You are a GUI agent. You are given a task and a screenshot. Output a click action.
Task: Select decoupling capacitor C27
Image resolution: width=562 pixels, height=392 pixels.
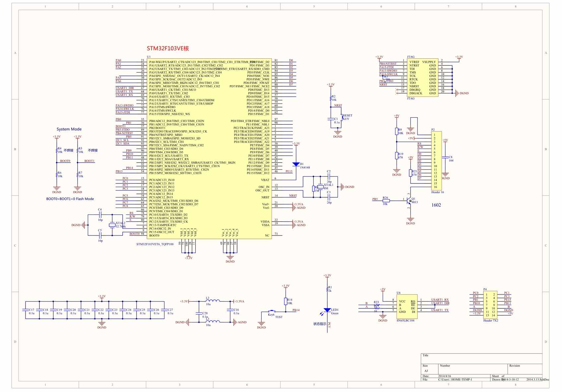(x=164, y=310)
